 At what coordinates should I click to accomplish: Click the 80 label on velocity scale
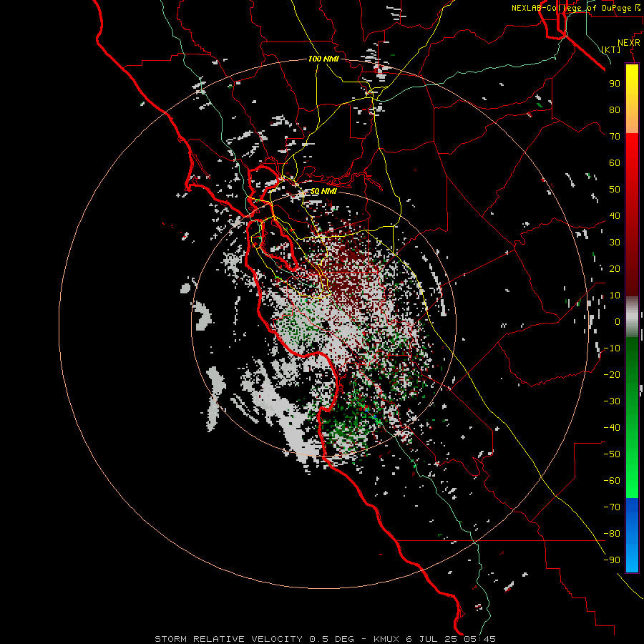[x=615, y=110]
